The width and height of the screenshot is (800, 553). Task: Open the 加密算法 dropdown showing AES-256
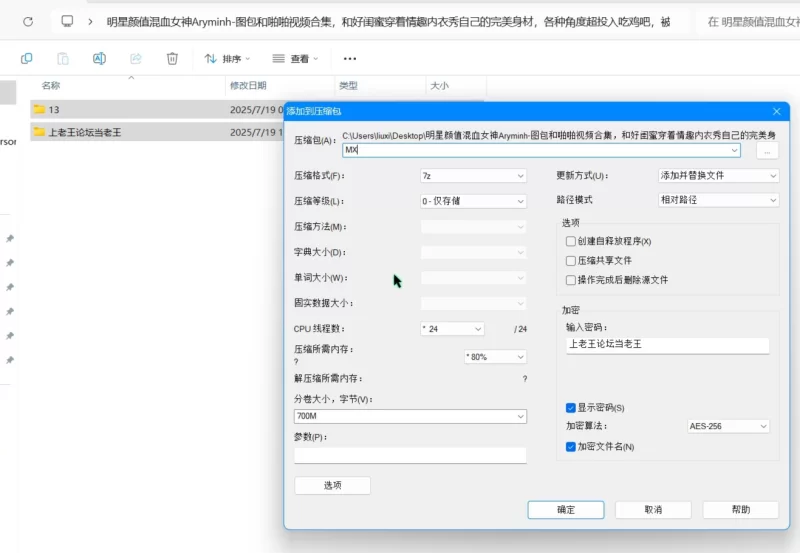(x=728, y=426)
